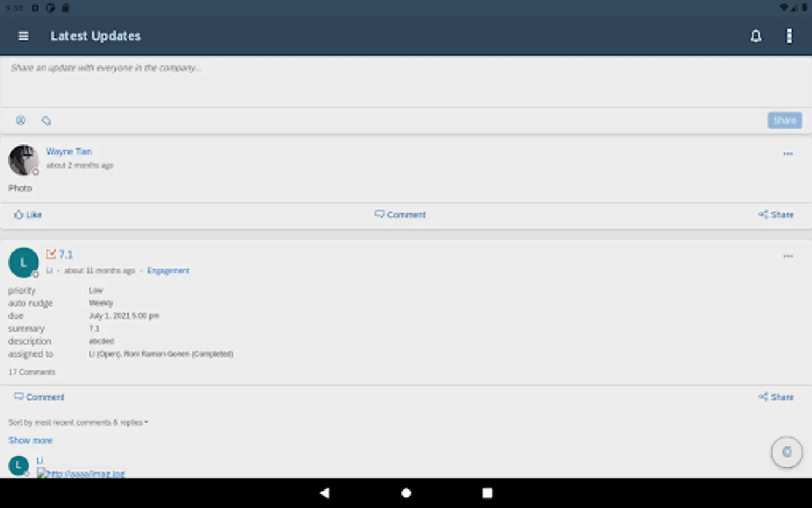View the Latest Updates title

pos(95,36)
